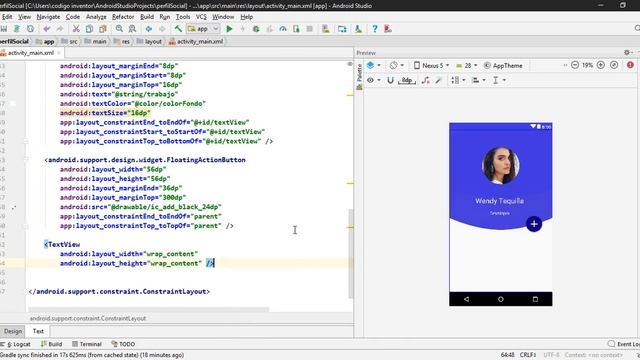Click the profile photo in preview
Image resolution: width=640 pixels, height=360 pixels.
[x=500, y=165]
